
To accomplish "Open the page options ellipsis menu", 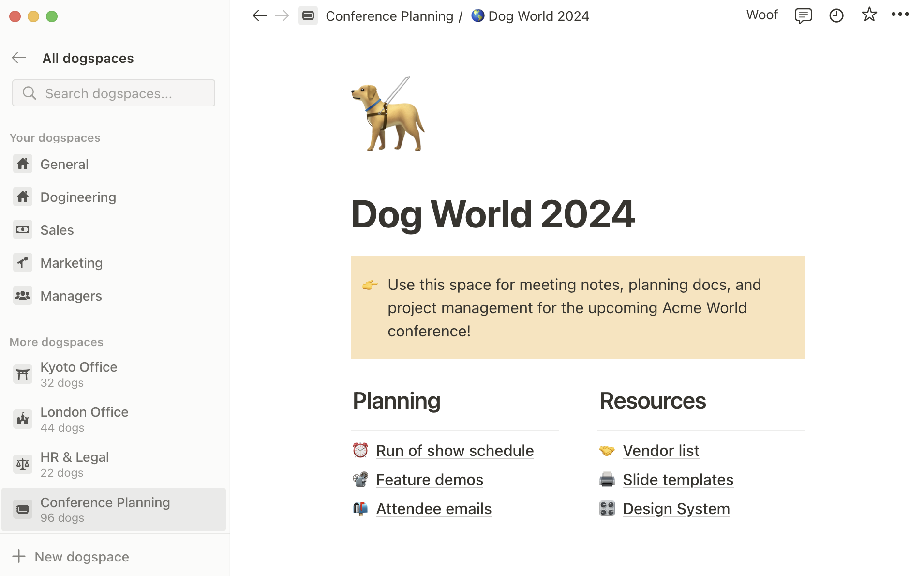I will [x=900, y=15].
